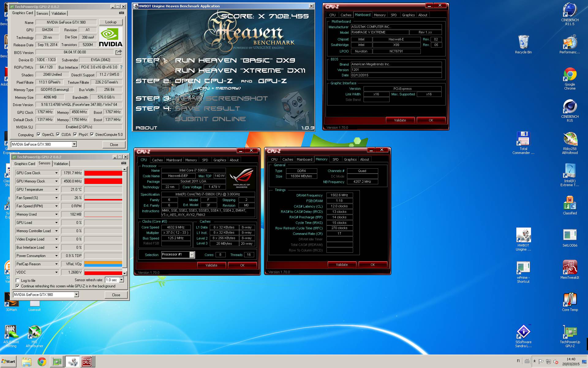Click the BIOS save/share icon in GPU-Z

click(x=119, y=52)
